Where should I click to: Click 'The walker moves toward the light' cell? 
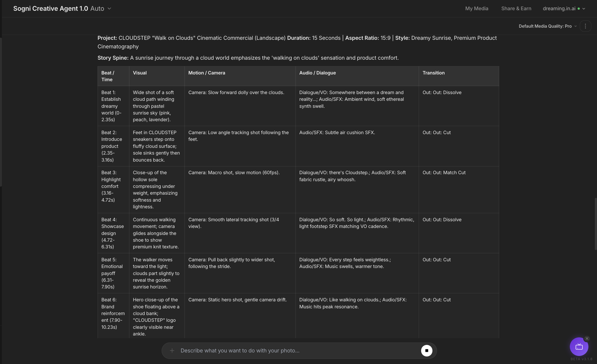[x=157, y=273]
